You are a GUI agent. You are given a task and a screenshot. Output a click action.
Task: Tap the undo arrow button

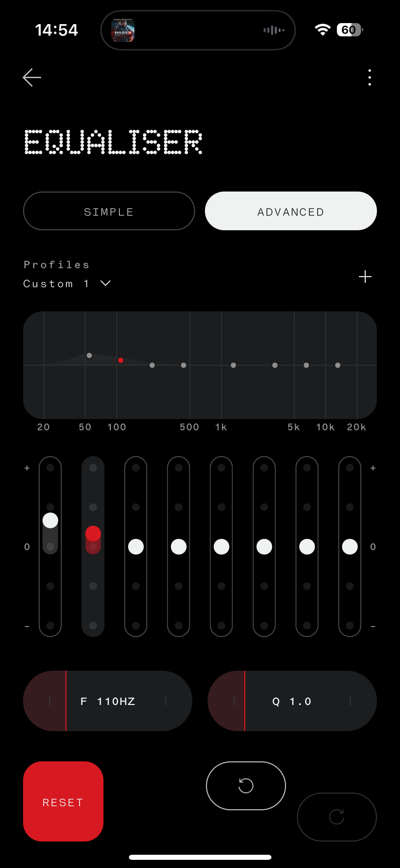(x=246, y=785)
